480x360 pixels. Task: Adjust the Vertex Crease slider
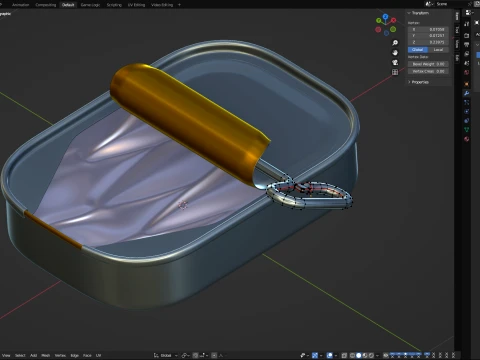pyautogui.click(x=428, y=71)
